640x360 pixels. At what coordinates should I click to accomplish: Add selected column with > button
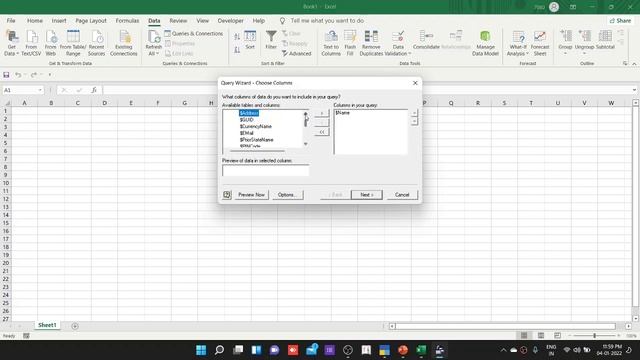322,113
